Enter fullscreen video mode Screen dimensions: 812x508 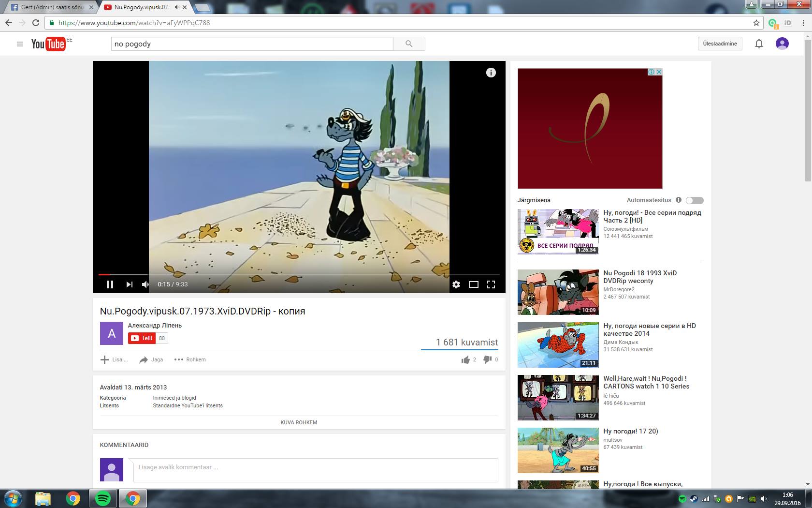491,284
